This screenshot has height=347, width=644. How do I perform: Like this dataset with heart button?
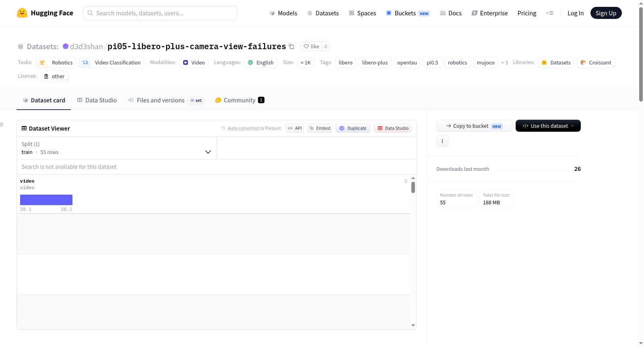pos(311,46)
